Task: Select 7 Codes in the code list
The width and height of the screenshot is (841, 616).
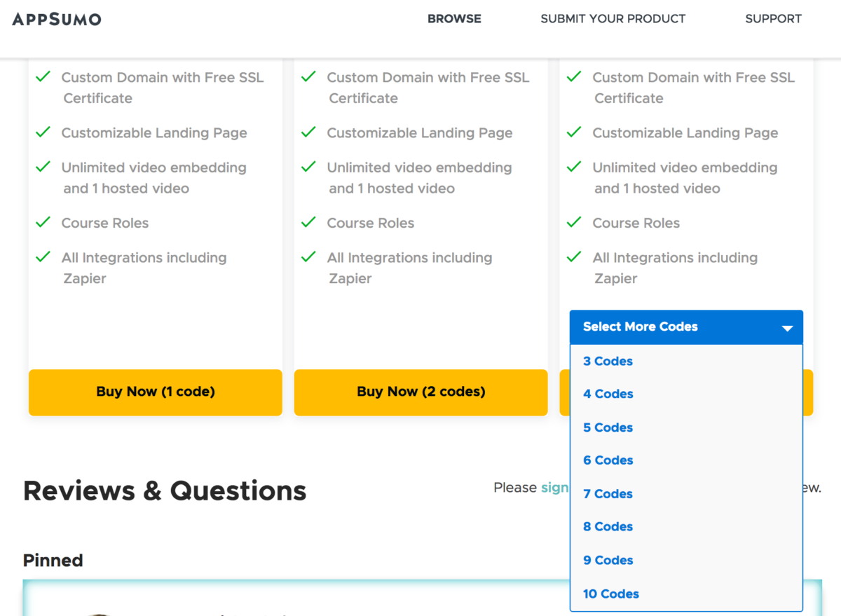Action: pos(607,493)
